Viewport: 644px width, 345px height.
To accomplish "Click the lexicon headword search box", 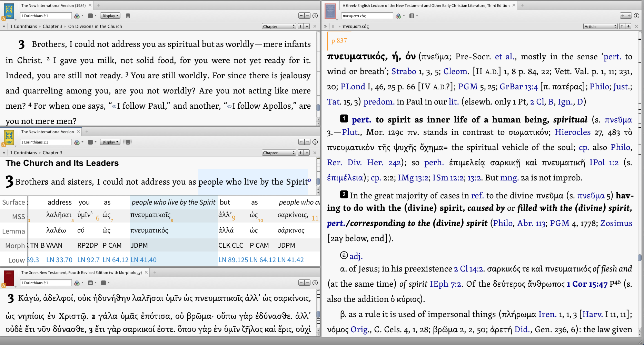I will (x=367, y=16).
